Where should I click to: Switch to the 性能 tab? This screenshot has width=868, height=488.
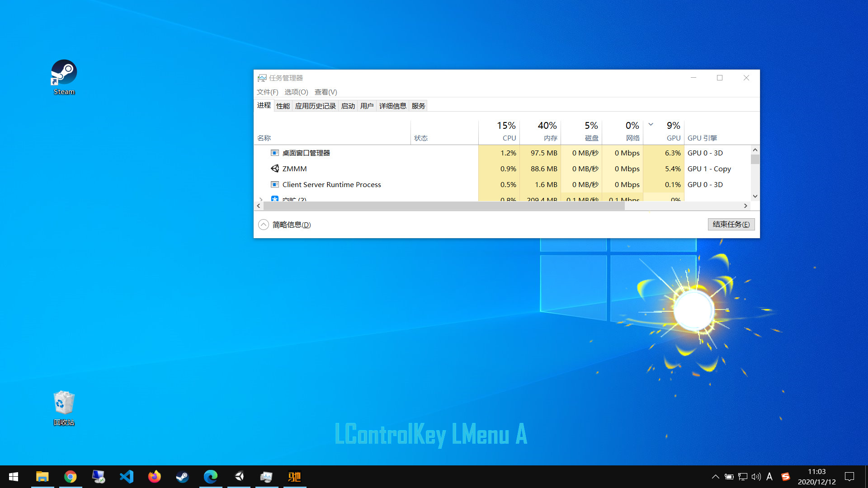tap(283, 105)
